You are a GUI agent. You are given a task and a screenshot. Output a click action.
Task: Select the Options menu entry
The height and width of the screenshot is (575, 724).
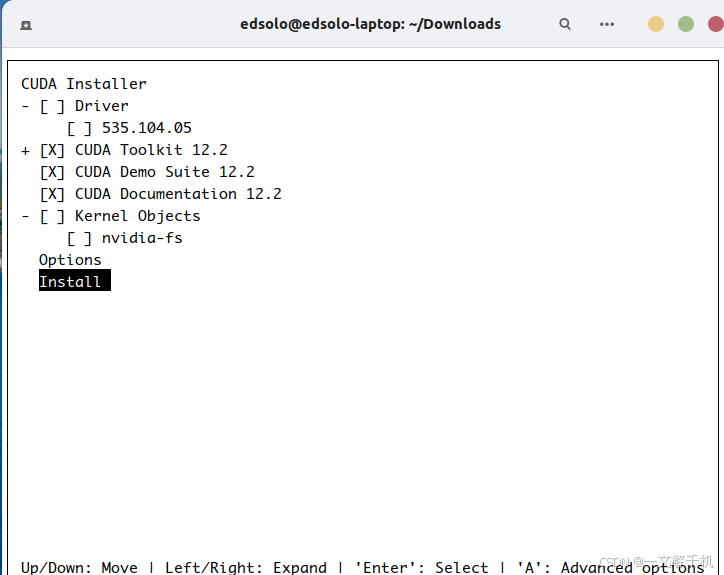70,260
